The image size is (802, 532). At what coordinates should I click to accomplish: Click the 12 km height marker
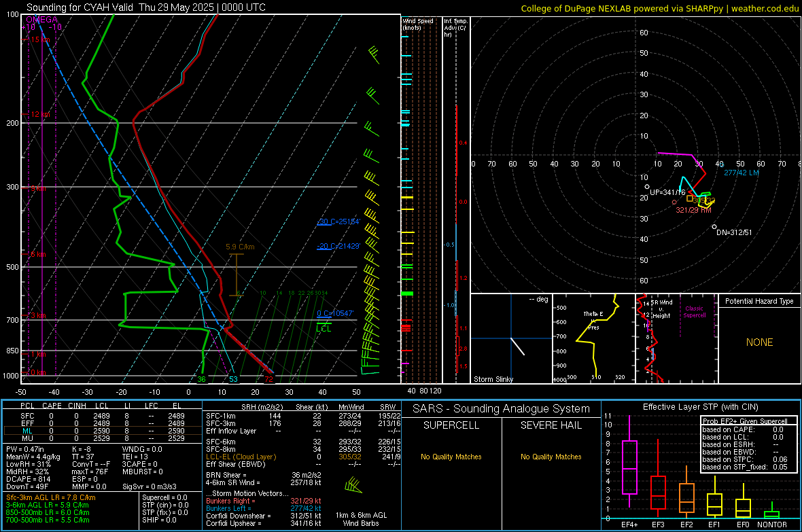click(40, 114)
